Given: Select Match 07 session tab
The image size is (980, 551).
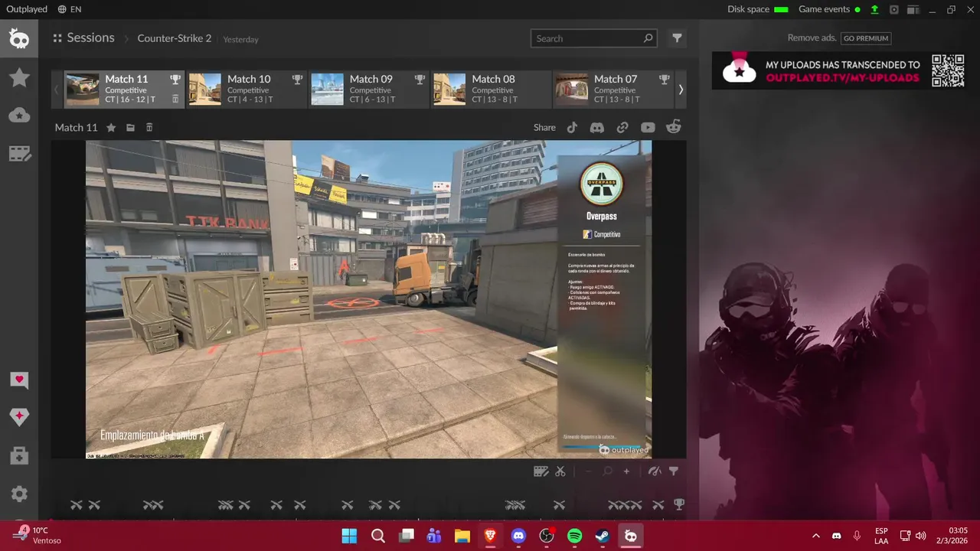Looking at the screenshot, I should point(613,89).
